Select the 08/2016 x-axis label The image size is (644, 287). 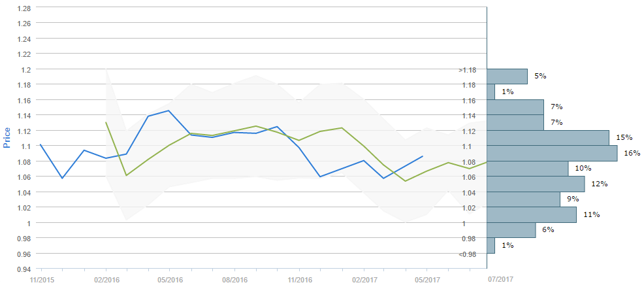tap(234, 279)
